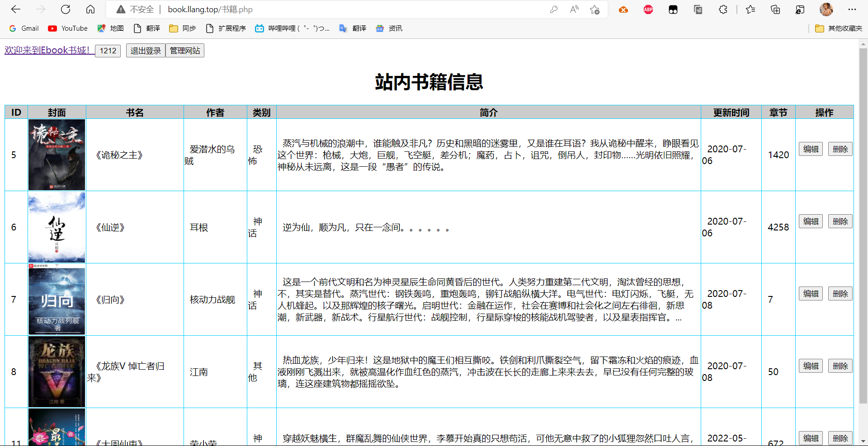Click the 管理网站 button

pos(185,51)
